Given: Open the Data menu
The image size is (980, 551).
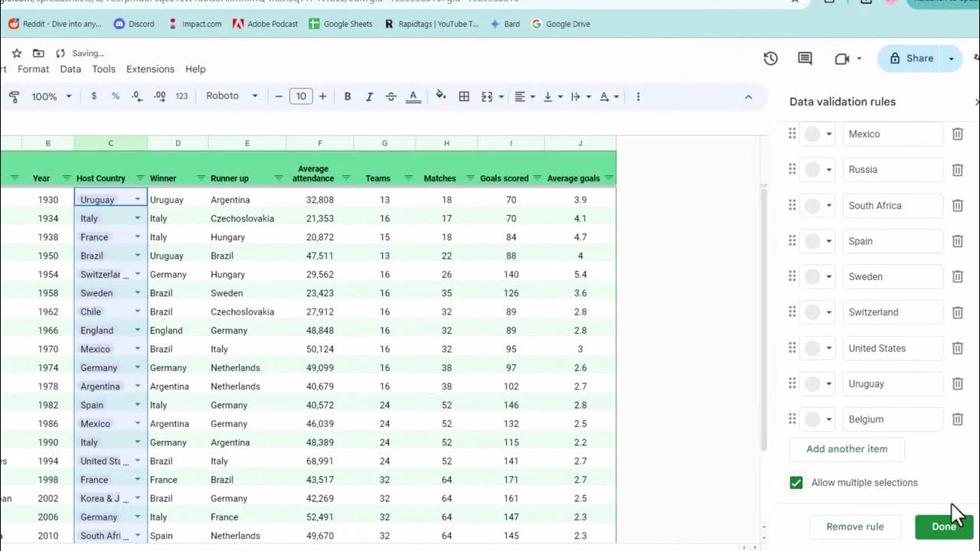Looking at the screenshot, I should pos(70,69).
